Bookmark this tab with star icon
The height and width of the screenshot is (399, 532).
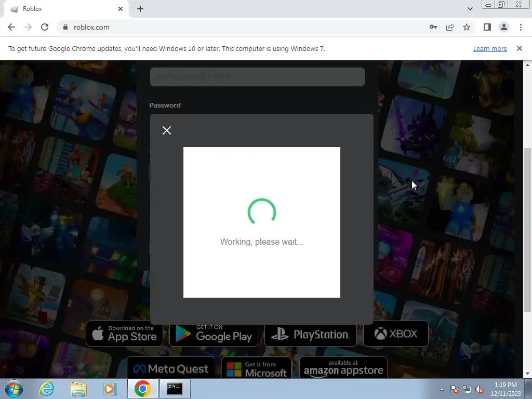click(467, 27)
